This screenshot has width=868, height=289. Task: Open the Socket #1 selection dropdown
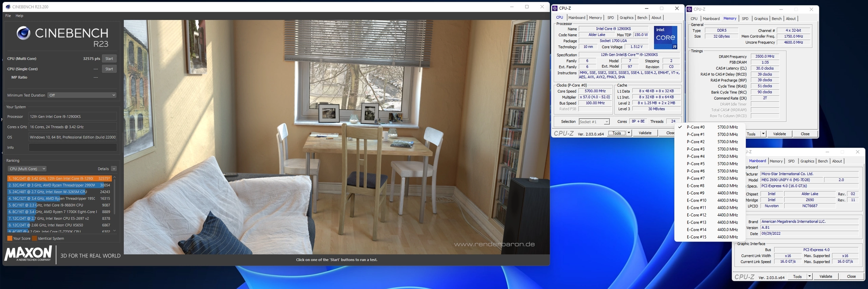click(x=594, y=122)
